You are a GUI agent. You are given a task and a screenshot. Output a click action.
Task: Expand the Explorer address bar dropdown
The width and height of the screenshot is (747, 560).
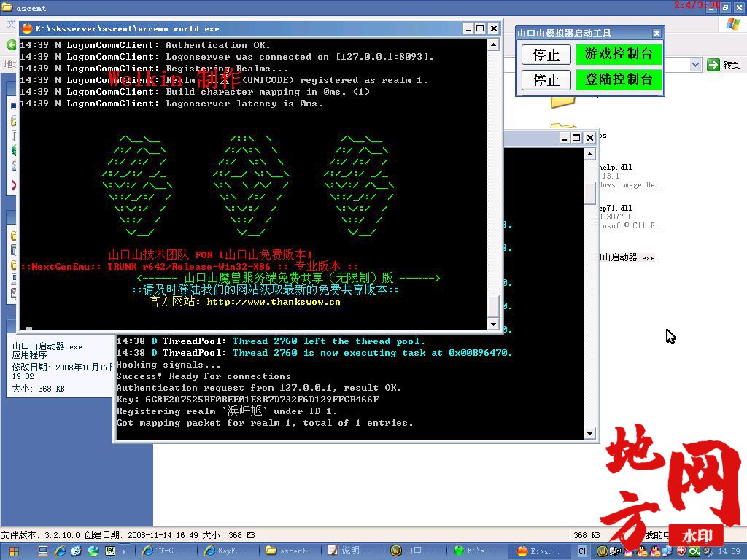(695, 64)
